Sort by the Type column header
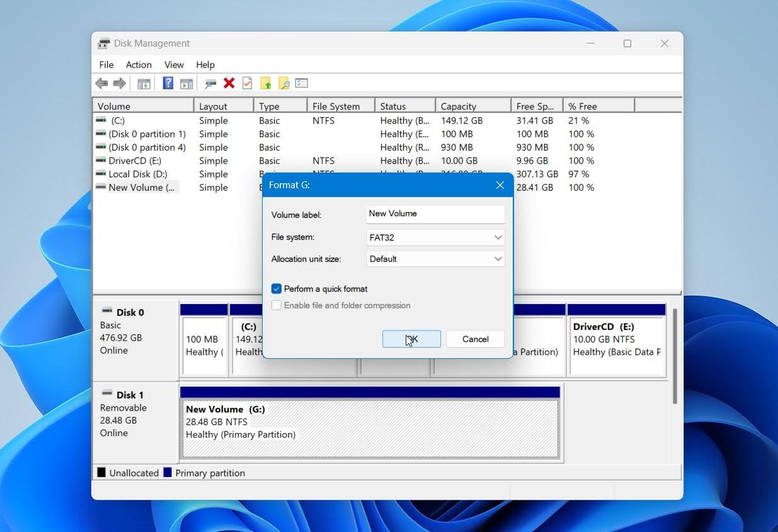Viewport: 778px width, 532px height. [x=280, y=106]
